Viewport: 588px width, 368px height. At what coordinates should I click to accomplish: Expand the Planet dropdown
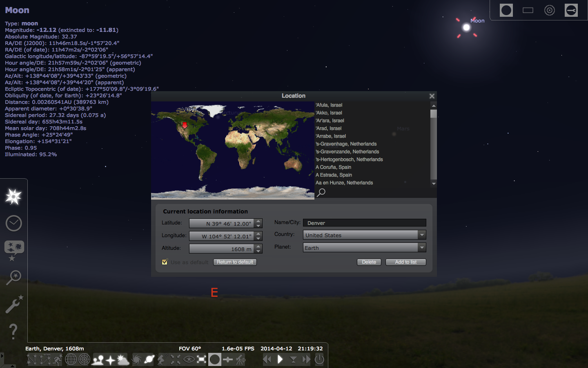(422, 247)
